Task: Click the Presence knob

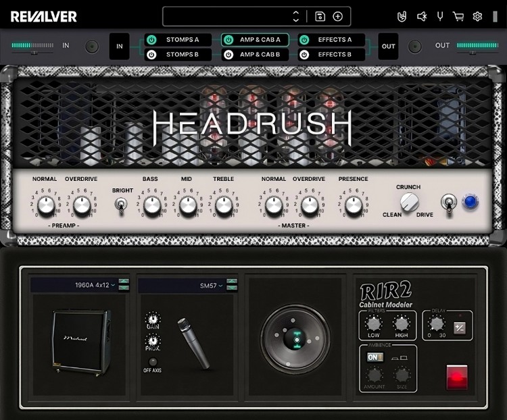Action: [354, 205]
